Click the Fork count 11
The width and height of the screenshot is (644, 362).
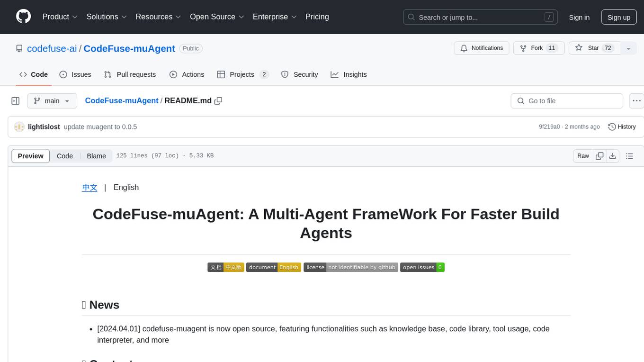coord(552,48)
